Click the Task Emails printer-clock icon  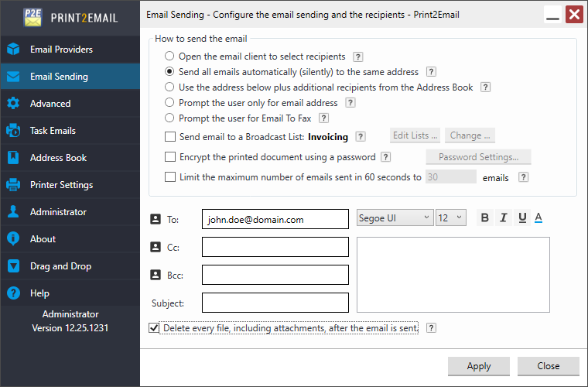pos(13,131)
